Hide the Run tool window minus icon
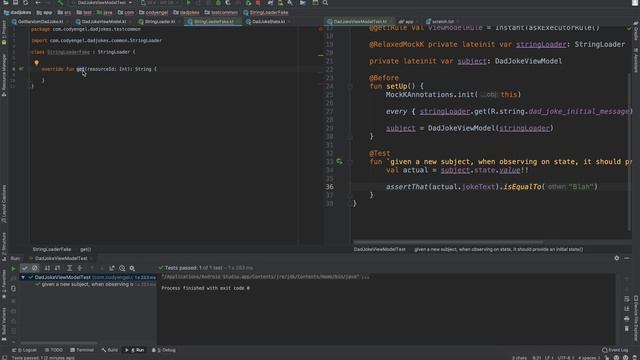 pyautogui.click(x=627, y=258)
